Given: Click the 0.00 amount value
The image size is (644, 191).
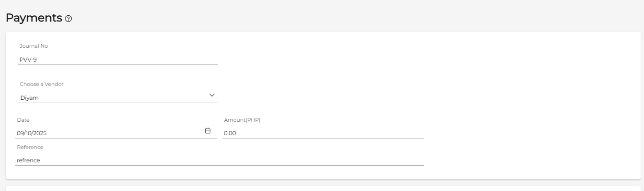Looking at the screenshot, I should point(230,133).
